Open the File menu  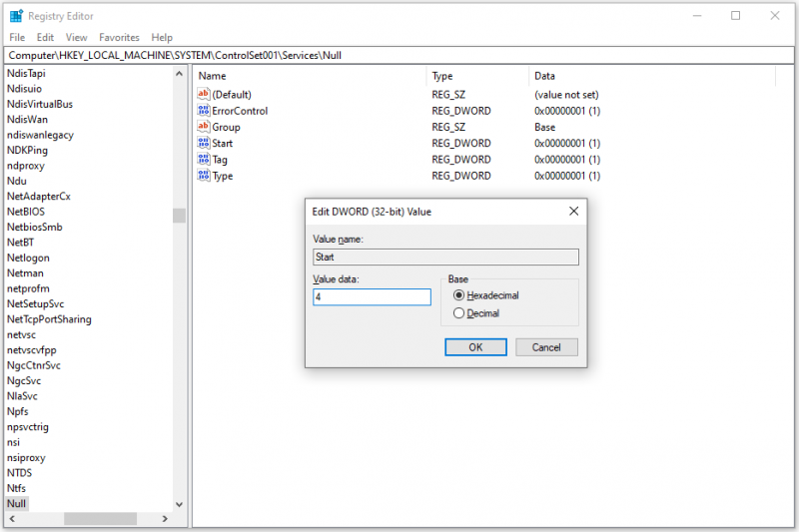(x=17, y=37)
